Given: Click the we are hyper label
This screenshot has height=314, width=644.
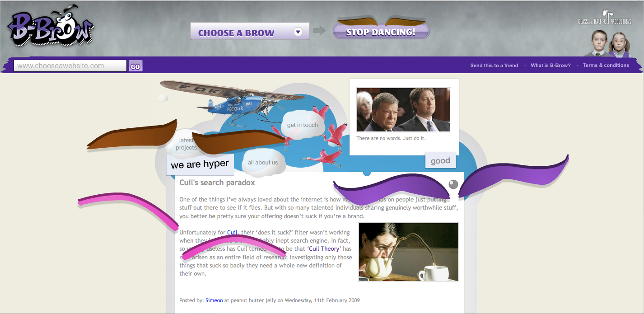Looking at the screenshot, I should tap(200, 164).
